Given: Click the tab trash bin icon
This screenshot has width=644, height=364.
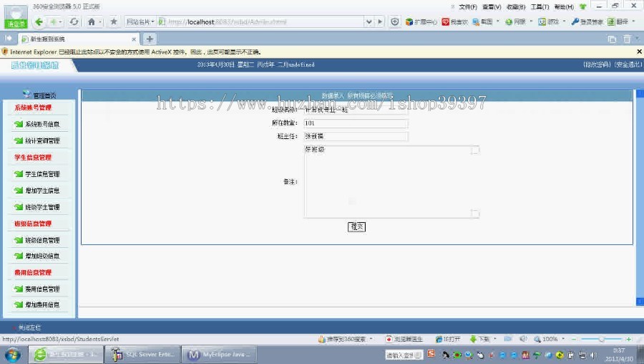Looking at the screenshot, I should tap(627, 39).
